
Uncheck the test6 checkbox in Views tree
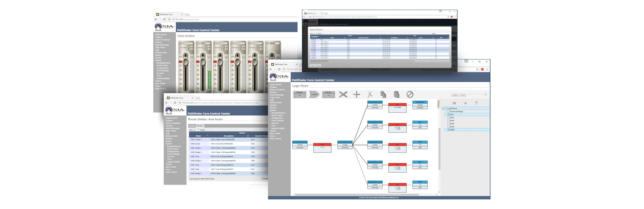pyautogui.click(x=449, y=130)
